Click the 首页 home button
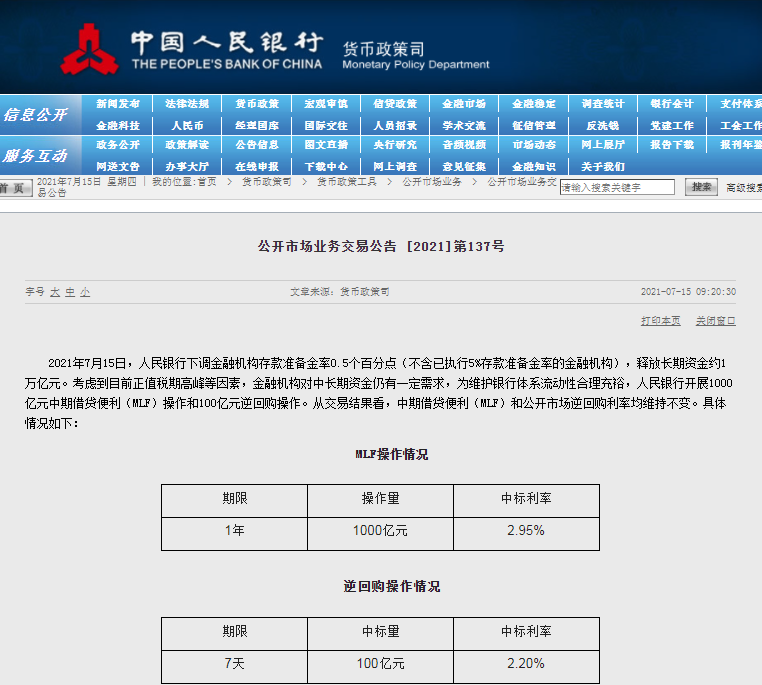 (16, 188)
